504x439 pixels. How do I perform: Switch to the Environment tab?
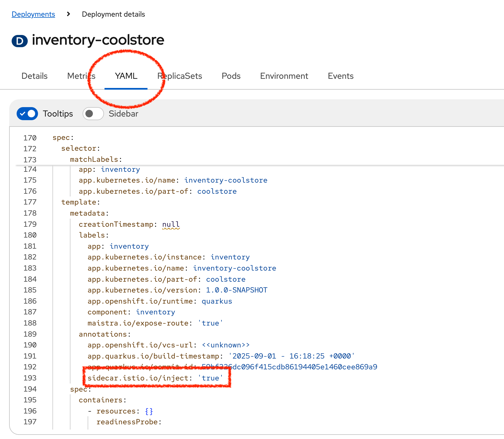284,76
